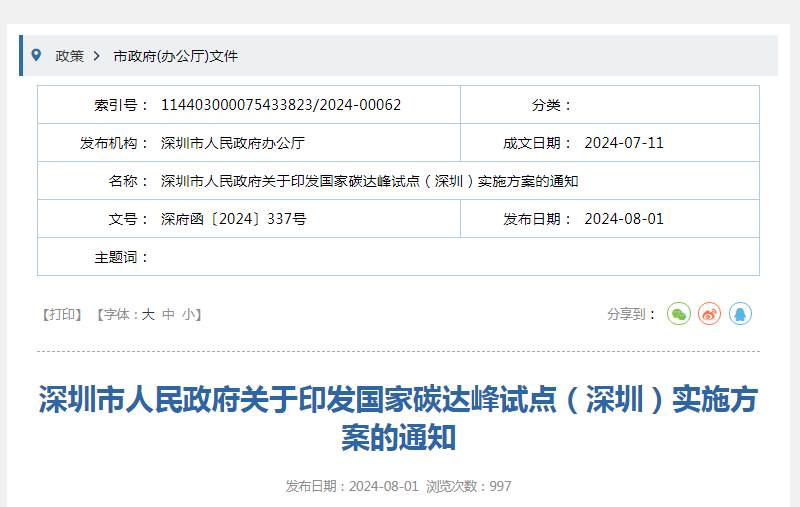Click the 分享到 label

click(x=631, y=314)
